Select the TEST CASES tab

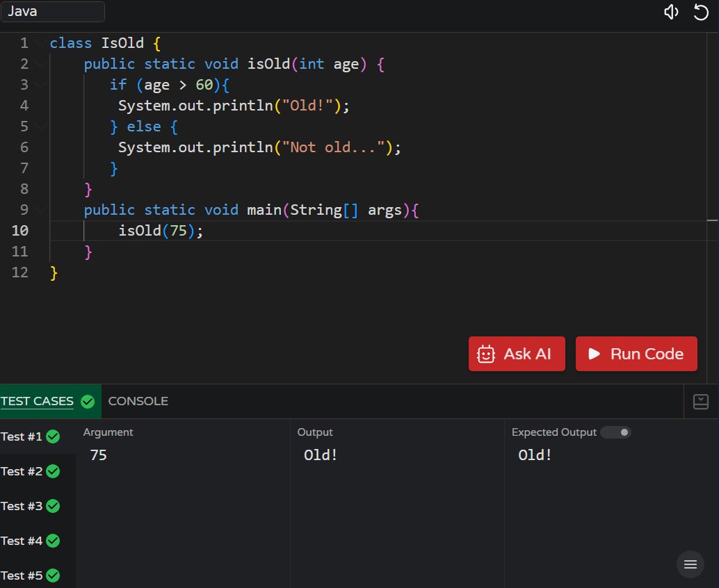pos(38,401)
